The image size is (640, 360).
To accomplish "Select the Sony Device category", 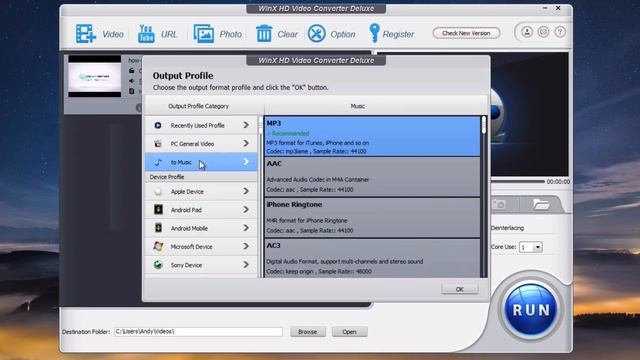I will coord(201,265).
